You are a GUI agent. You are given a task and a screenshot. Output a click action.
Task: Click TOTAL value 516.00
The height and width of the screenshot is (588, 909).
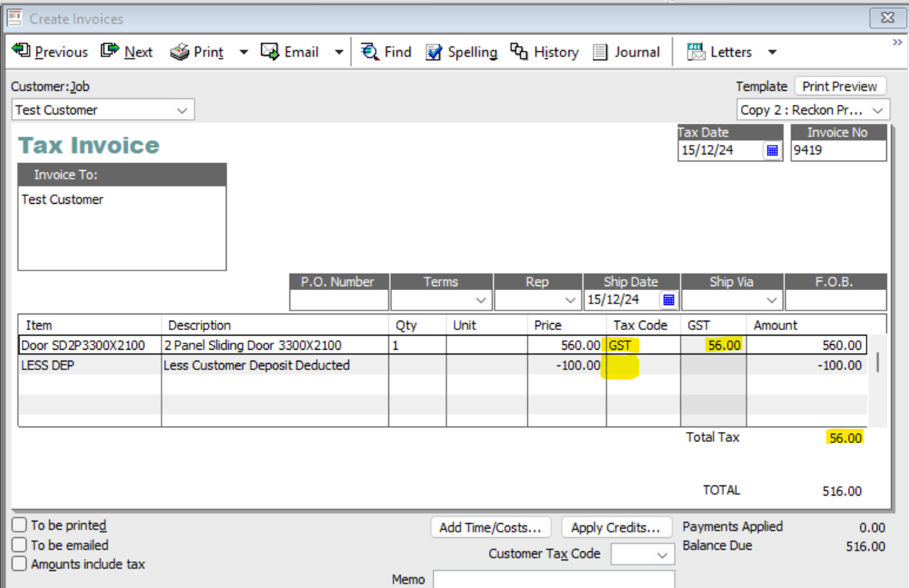coord(842,492)
